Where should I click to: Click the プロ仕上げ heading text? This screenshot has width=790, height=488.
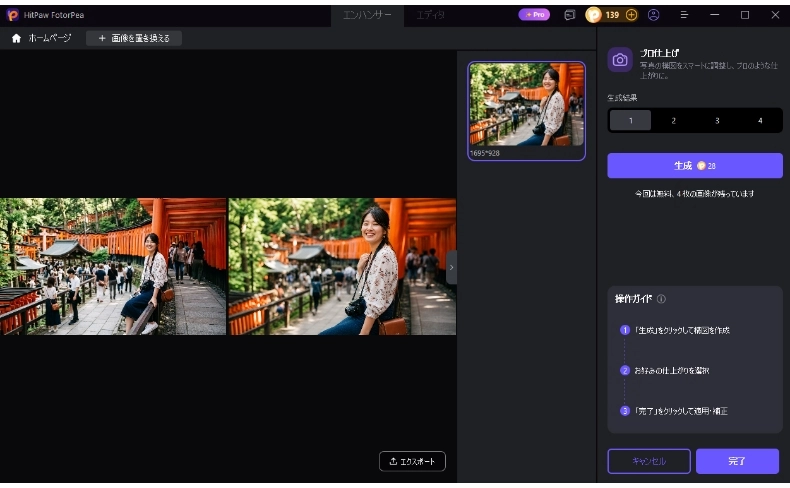tap(659, 52)
